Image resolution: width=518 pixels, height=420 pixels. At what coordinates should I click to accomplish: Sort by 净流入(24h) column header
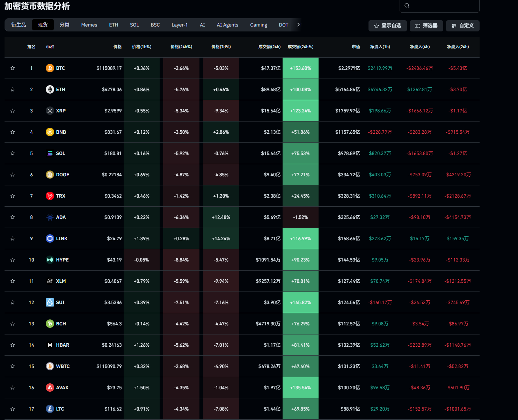[x=458, y=47]
